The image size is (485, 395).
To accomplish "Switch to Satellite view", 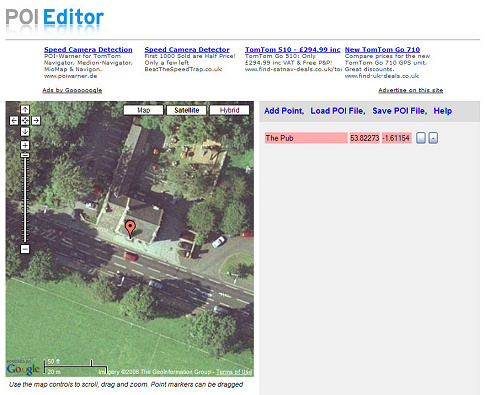I will point(187,110).
